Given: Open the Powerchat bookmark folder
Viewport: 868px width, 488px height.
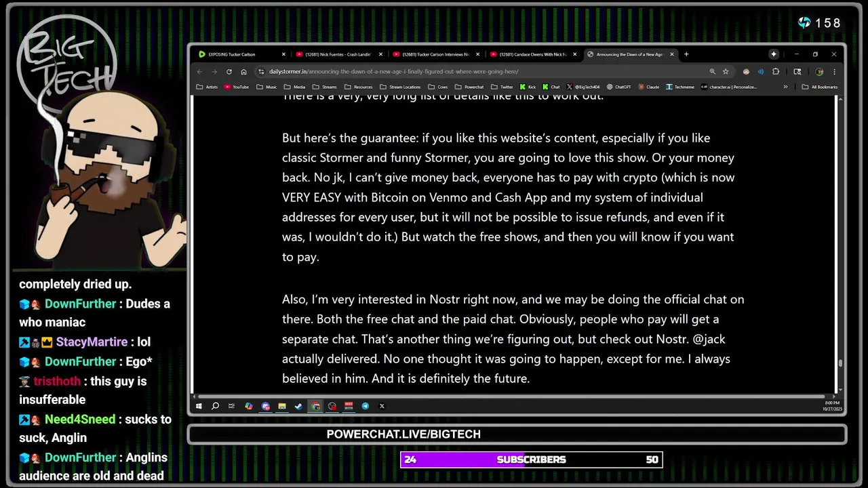Looking at the screenshot, I should (469, 87).
